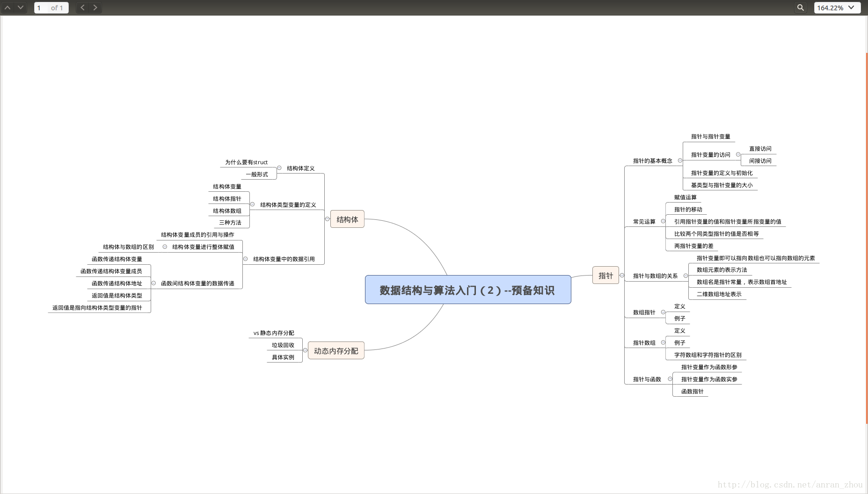The image size is (868, 494).
Task: Click the 函数传递结构体地址 topic
Action: coord(117,283)
